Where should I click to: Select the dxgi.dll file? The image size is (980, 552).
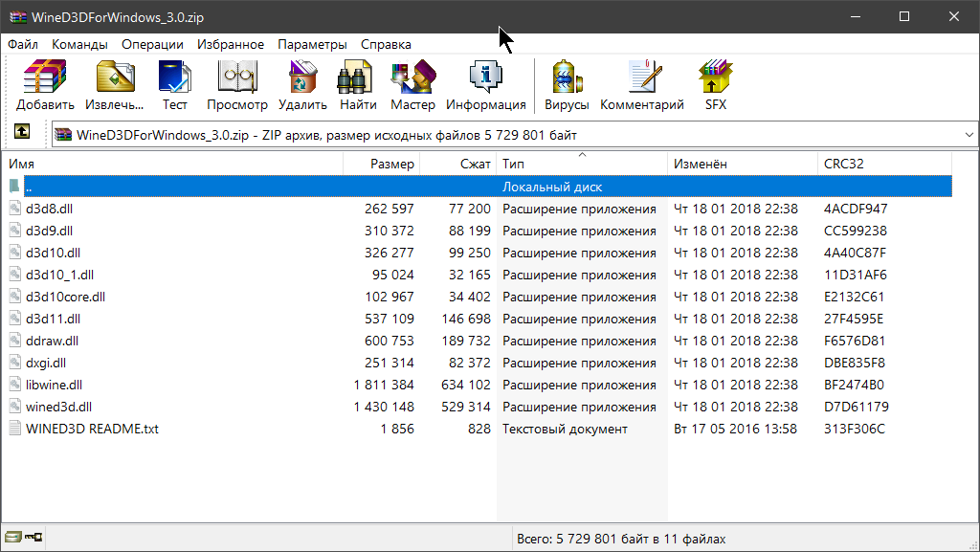pos(46,363)
